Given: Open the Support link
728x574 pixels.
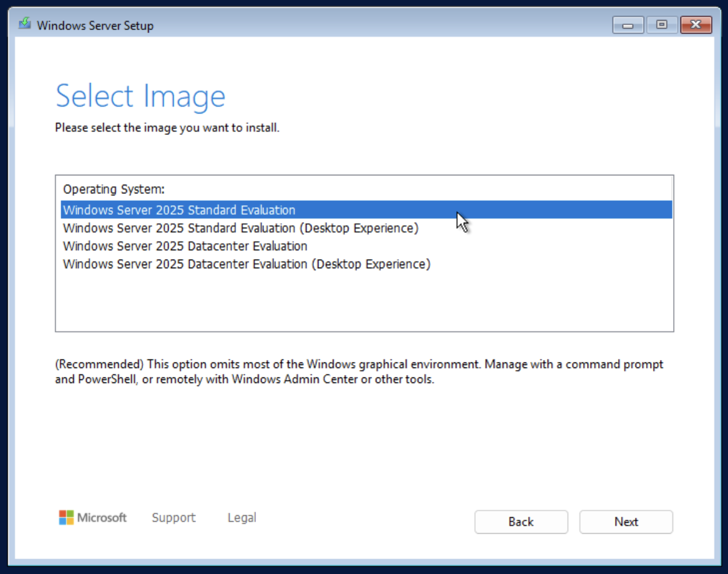Looking at the screenshot, I should (x=174, y=517).
